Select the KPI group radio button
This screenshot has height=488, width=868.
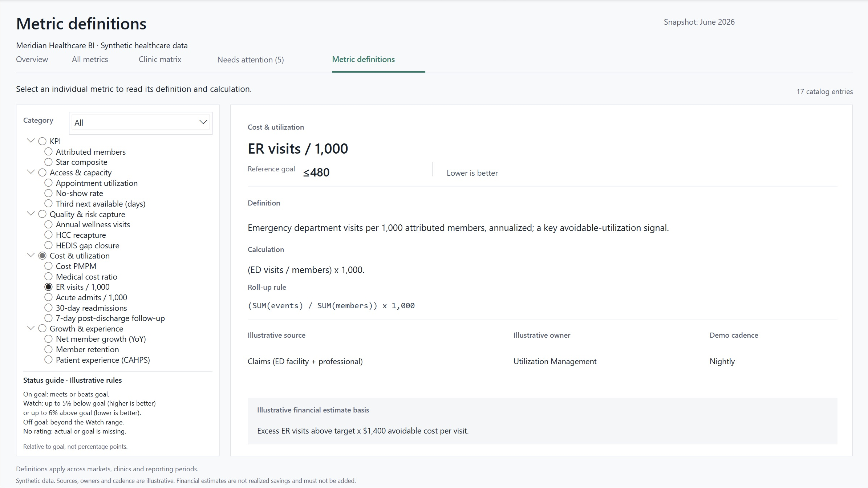point(42,141)
